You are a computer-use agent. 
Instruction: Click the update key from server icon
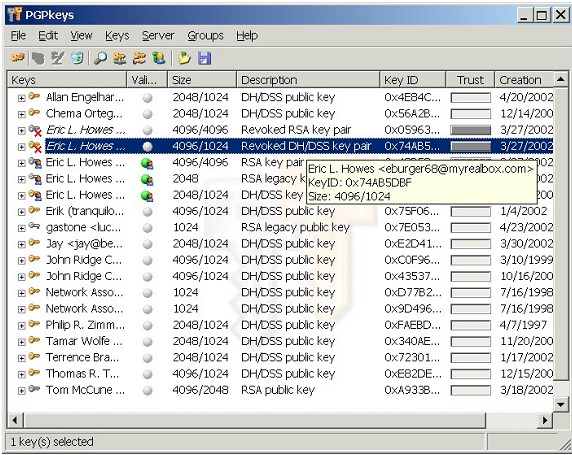139,58
